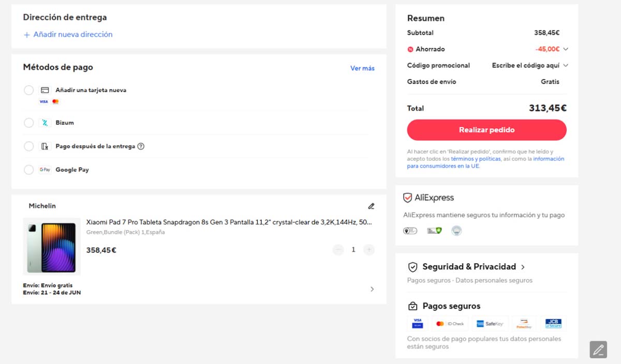Click the pay-after-delivery icon
The width and height of the screenshot is (621, 364).
[x=45, y=146]
